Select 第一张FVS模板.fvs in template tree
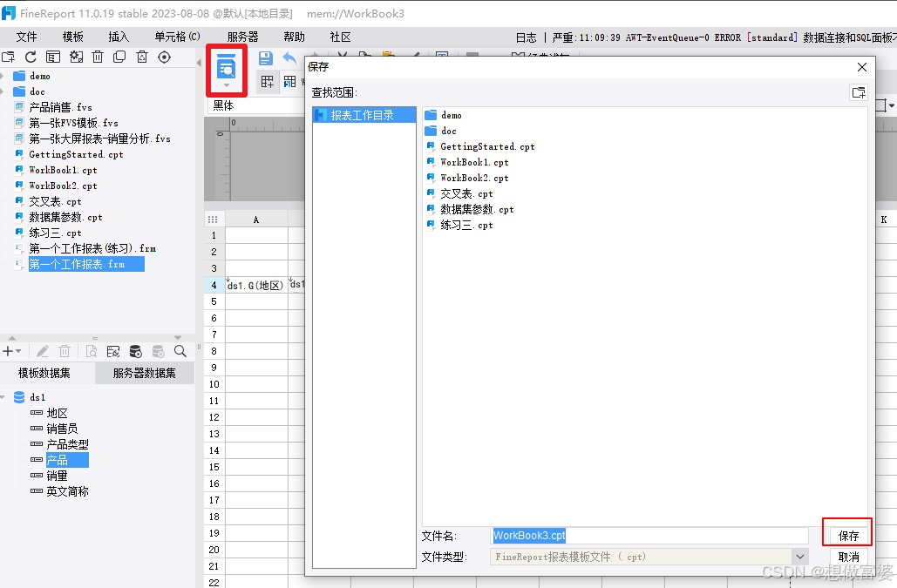Viewport: 897px width, 588px height. click(73, 123)
